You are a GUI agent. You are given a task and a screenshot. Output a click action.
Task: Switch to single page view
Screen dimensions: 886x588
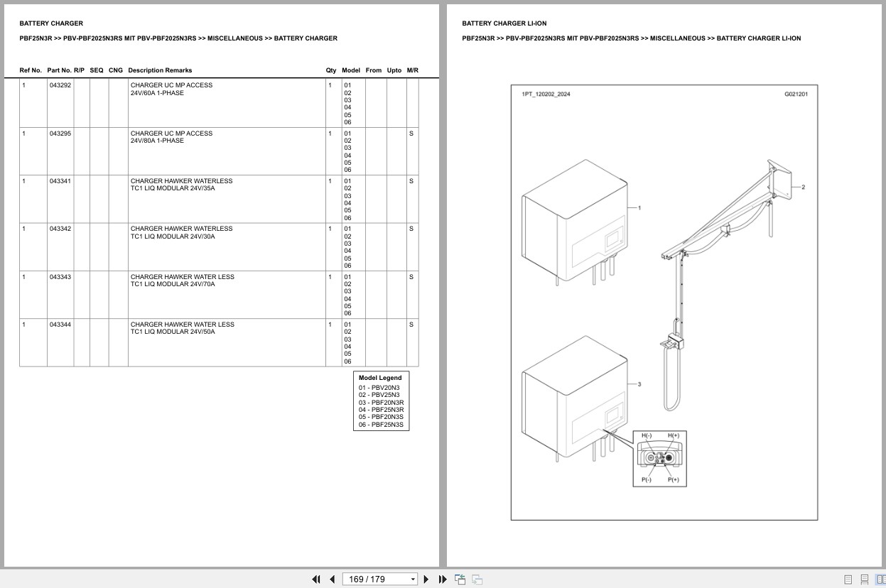pos(848,579)
